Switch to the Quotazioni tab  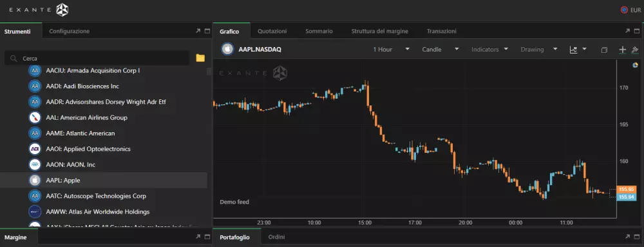pyautogui.click(x=272, y=31)
